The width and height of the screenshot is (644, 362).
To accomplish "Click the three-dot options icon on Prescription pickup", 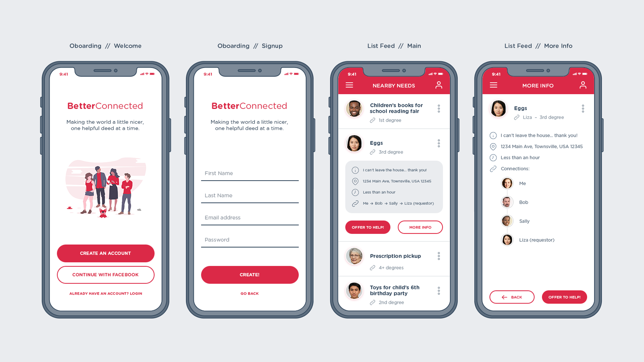I will pos(439,256).
